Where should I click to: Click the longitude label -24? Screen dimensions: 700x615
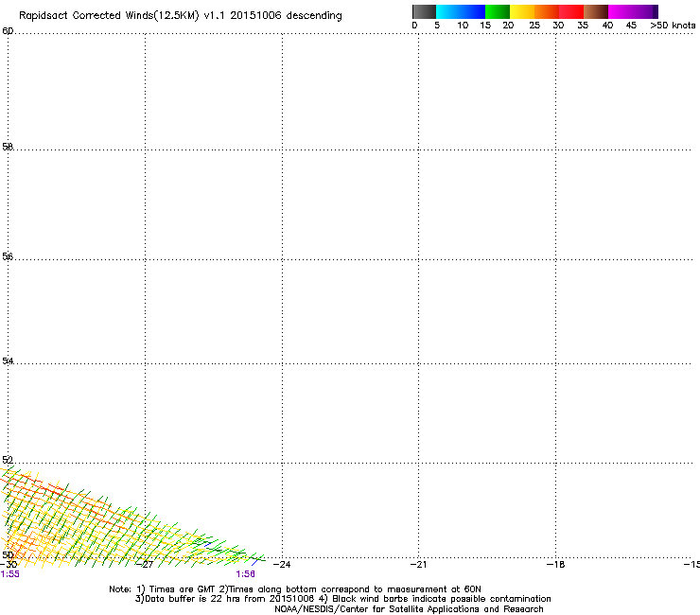[x=282, y=565]
